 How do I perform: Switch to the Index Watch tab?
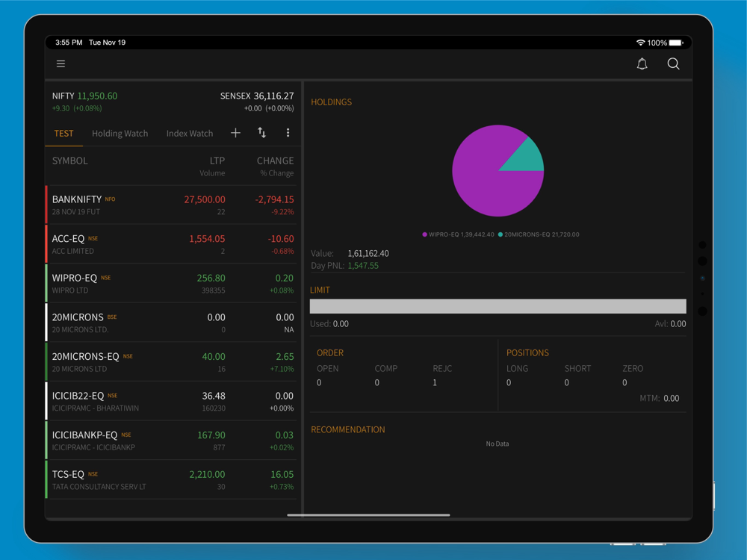[x=190, y=134]
